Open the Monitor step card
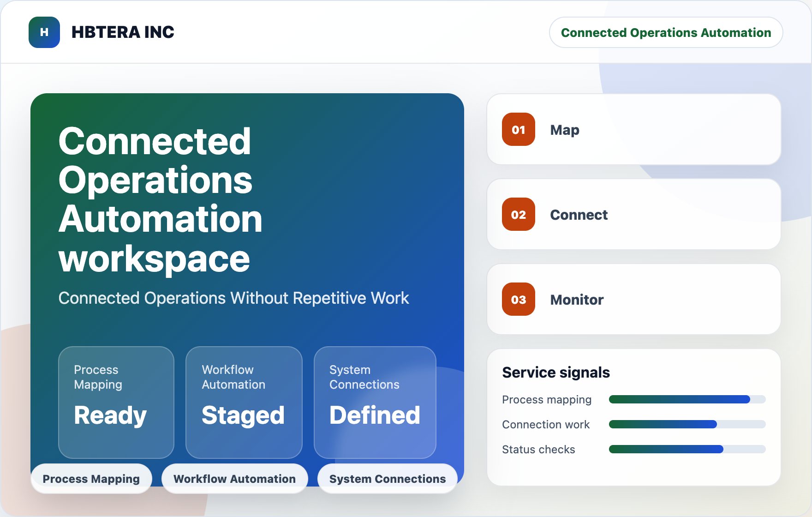 pos(634,299)
